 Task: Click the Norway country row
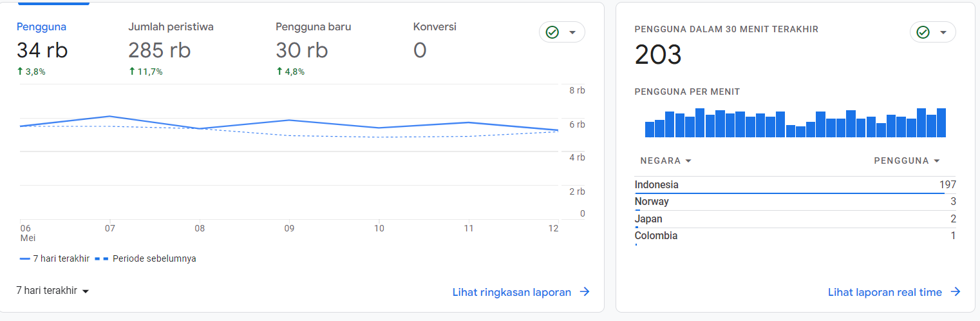[x=795, y=202]
